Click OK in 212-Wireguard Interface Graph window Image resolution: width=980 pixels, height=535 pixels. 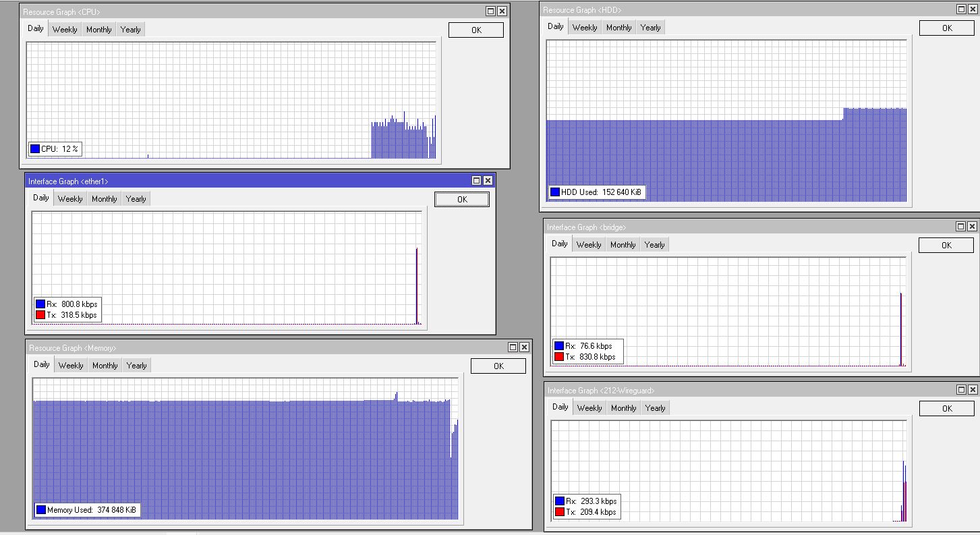tap(947, 409)
